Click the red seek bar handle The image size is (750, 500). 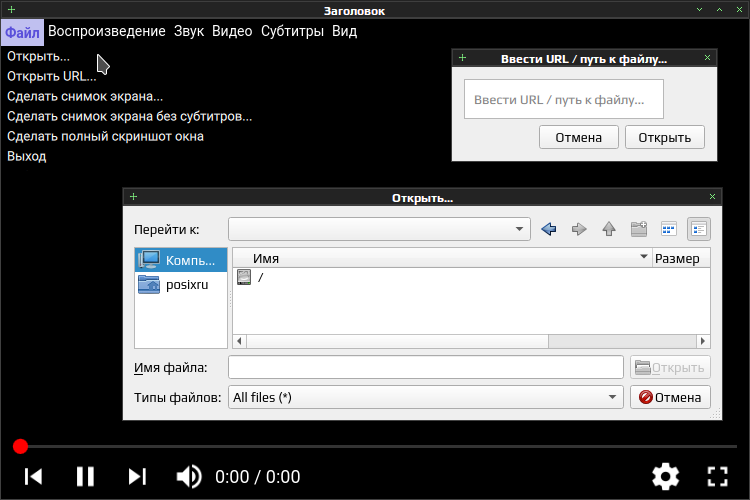click(x=21, y=446)
